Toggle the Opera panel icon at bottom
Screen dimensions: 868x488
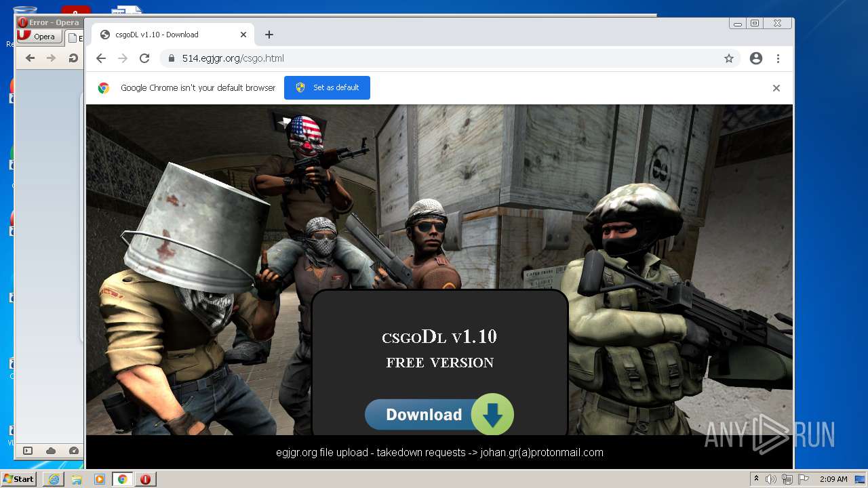click(x=28, y=451)
